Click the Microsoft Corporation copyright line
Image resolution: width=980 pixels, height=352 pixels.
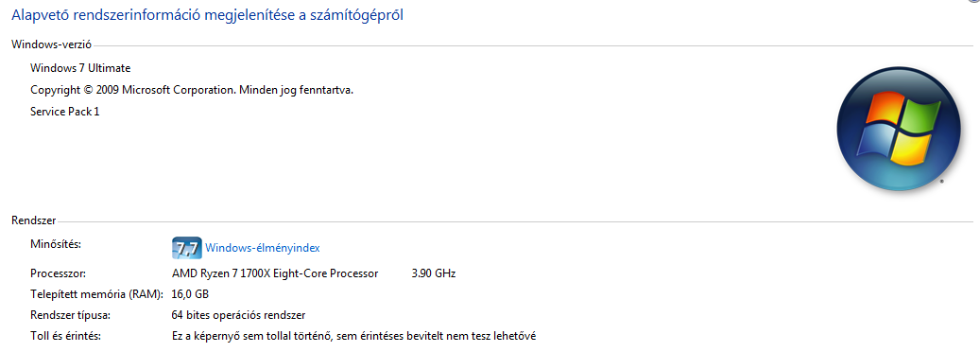192,90
